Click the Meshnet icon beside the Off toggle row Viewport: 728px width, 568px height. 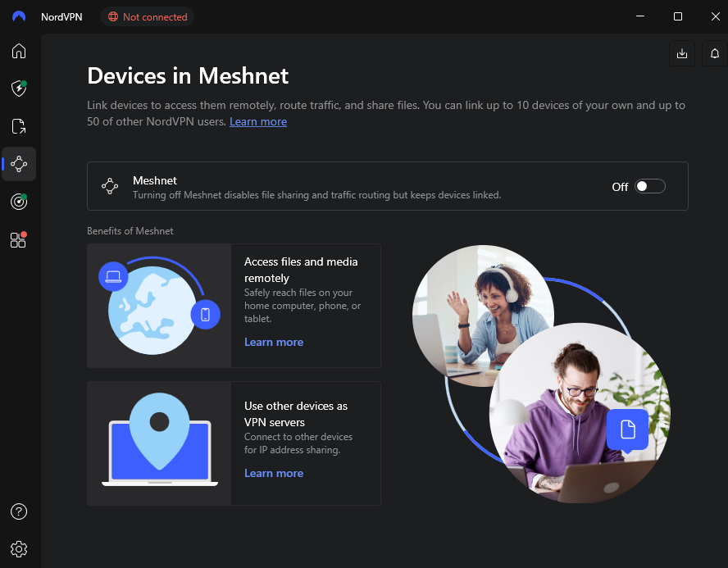click(x=110, y=186)
